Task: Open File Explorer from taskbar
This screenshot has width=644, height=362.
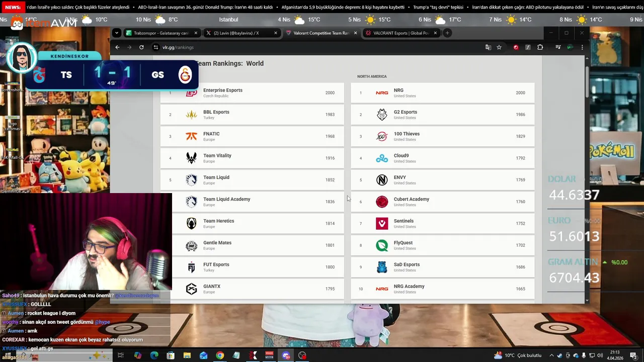Action: click(x=187, y=355)
